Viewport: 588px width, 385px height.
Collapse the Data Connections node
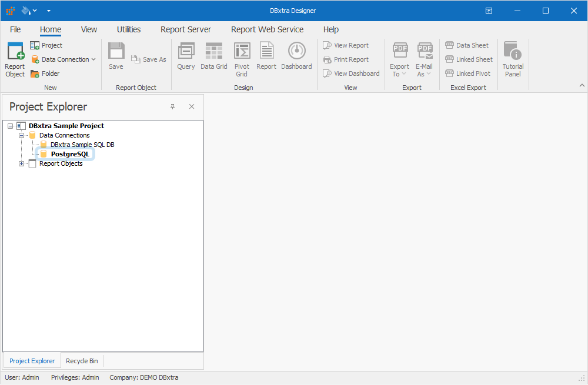(21, 135)
